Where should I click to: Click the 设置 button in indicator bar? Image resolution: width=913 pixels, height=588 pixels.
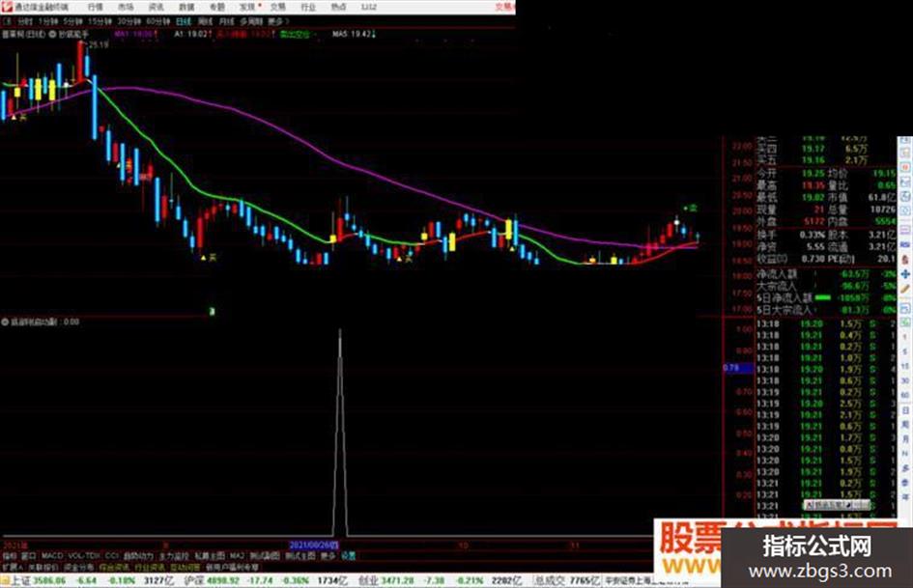coord(348,556)
